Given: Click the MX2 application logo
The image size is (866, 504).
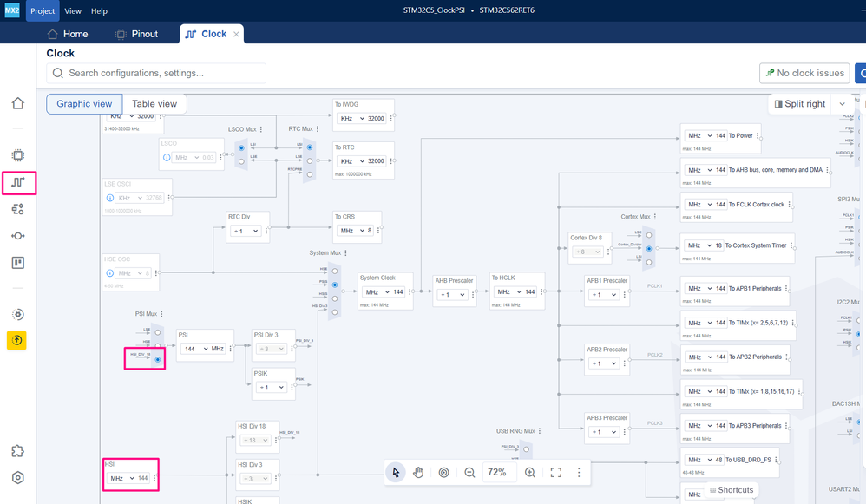Looking at the screenshot, I should pyautogui.click(x=11, y=10).
